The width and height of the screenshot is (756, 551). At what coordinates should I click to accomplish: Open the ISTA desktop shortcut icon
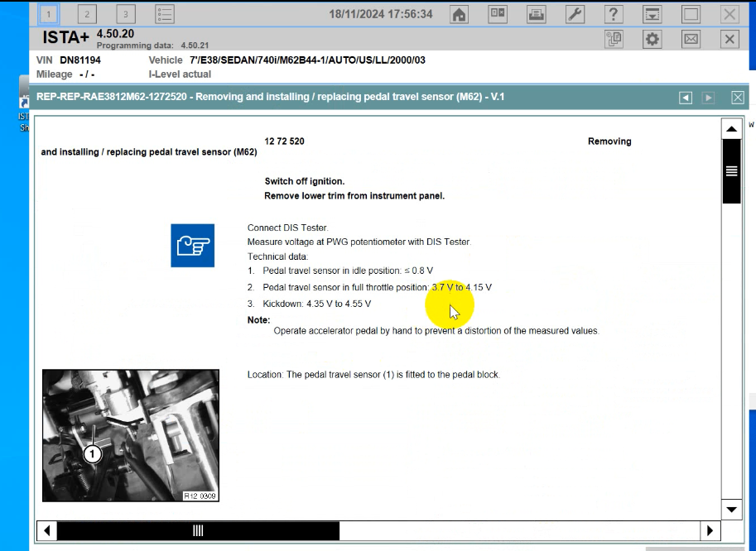[24, 103]
